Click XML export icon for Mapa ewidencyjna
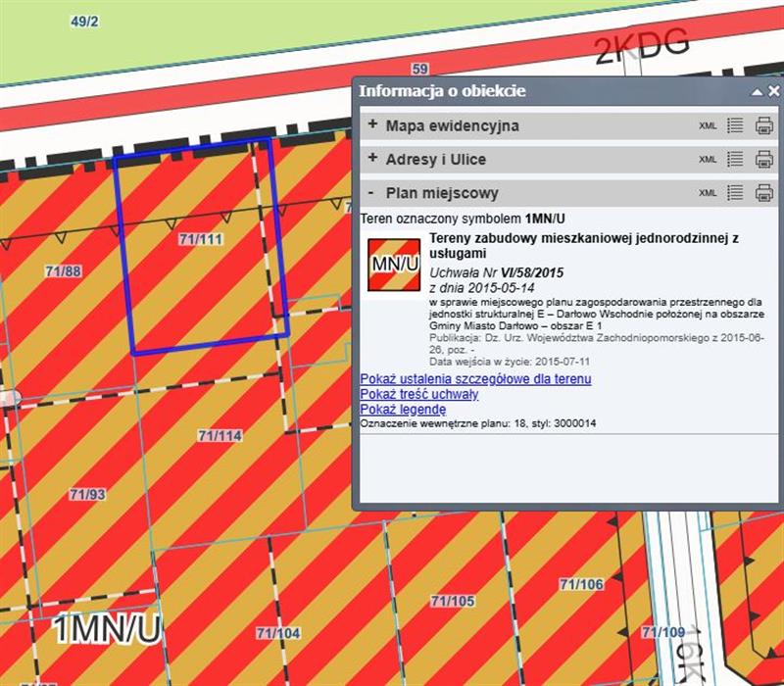 [x=708, y=126]
